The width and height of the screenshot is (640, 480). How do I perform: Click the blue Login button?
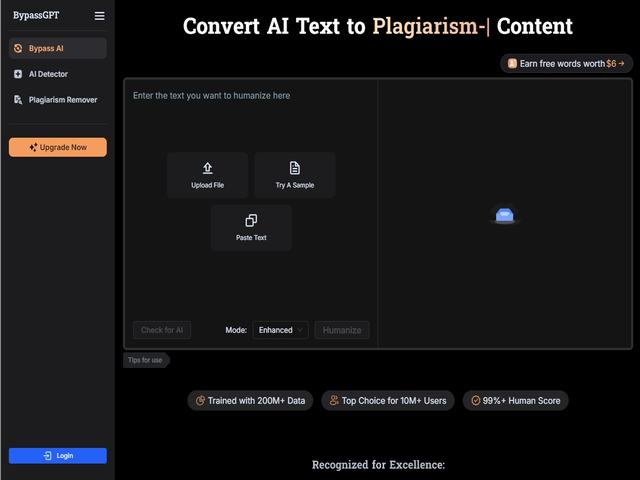(57, 456)
